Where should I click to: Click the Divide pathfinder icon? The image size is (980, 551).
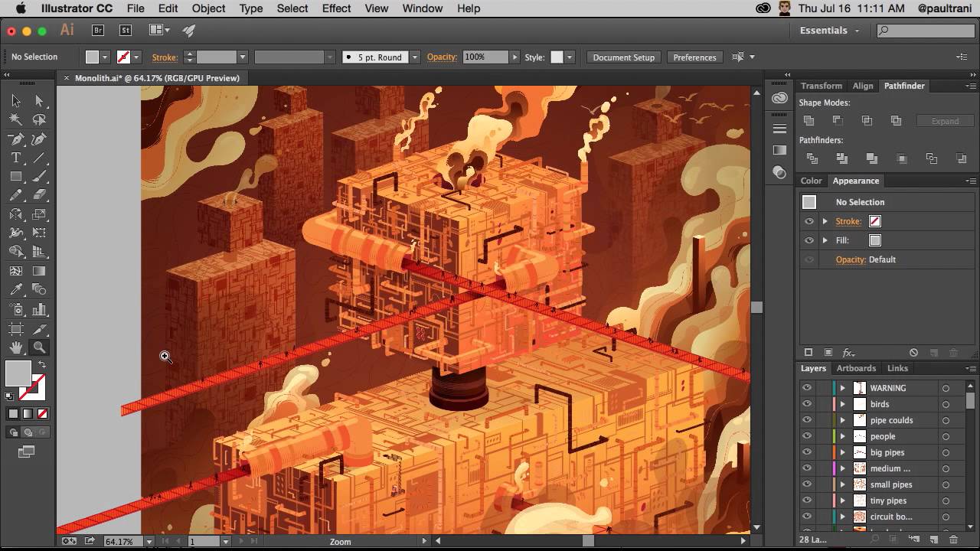812,158
